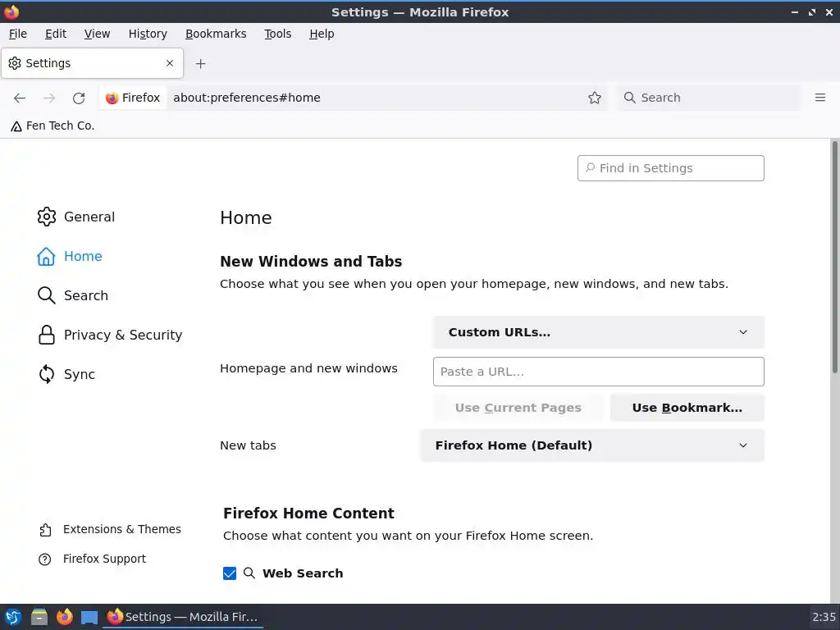Click the Firefox Home Content heading
This screenshot has width=840, height=630.
308,514
